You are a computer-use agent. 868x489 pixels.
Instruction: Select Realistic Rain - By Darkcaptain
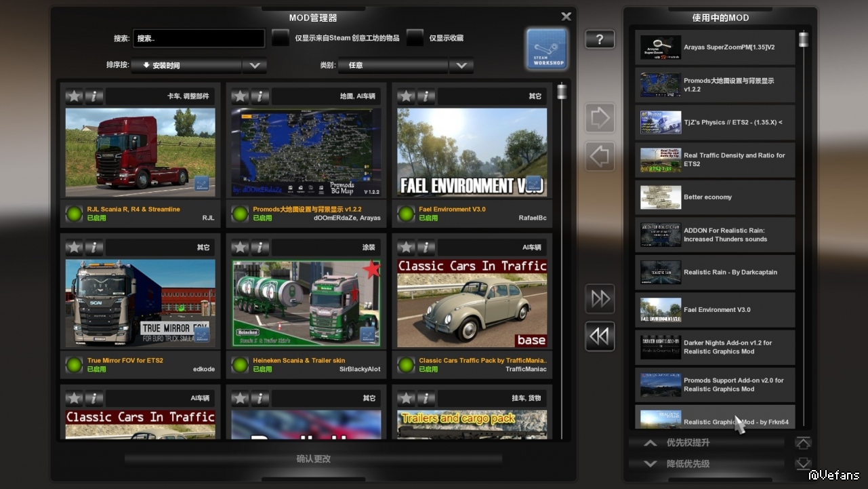pos(715,272)
